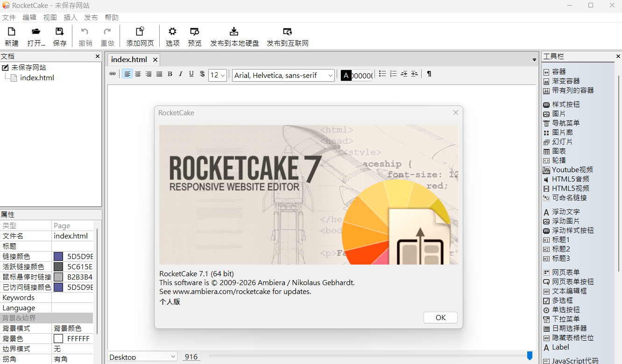
Task: Open the font size 12 dropdown
Action: click(218, 75)
